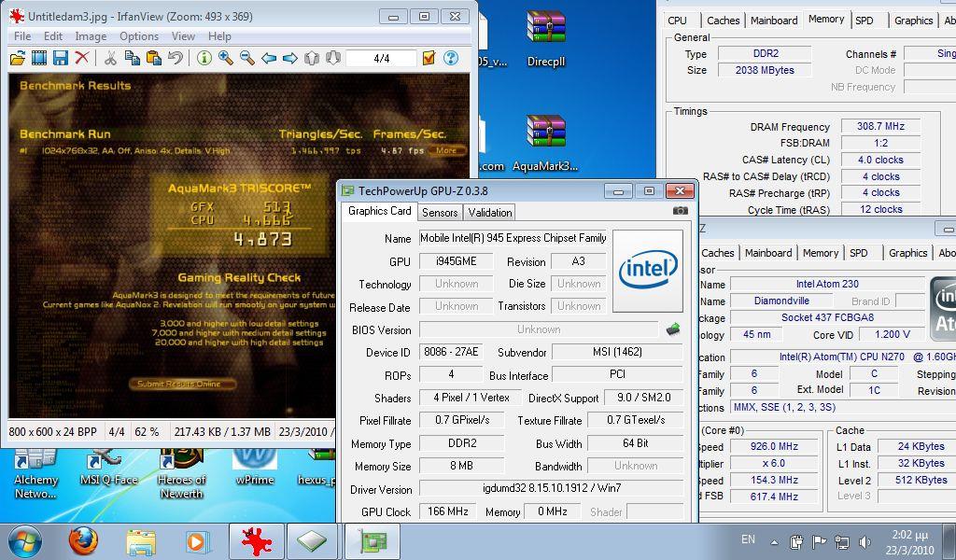Image resolution: width=956 pixels, height=560 pixels.
Task: Zoom out with minus magnifier icon
Action: (x=246, y=58)
